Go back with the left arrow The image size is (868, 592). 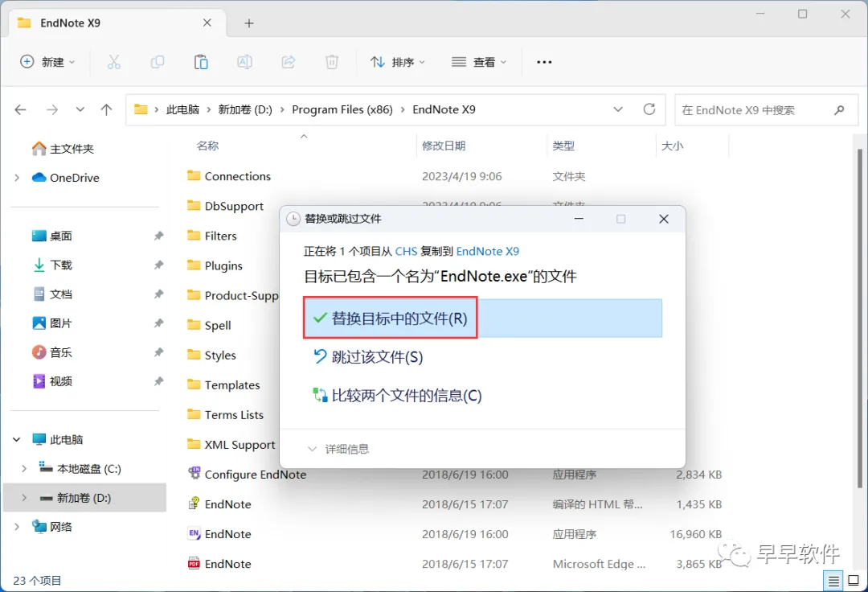point(20,109)
